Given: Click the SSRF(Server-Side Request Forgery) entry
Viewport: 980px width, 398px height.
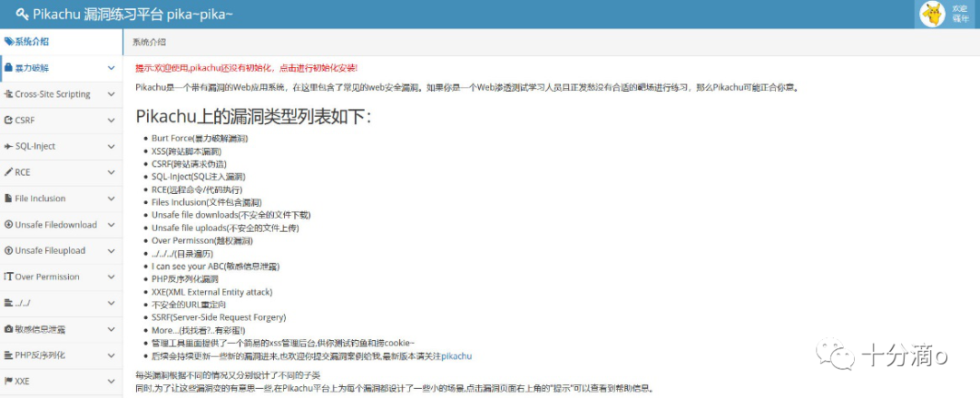Looking at the screenshot, I should [219, 317].
